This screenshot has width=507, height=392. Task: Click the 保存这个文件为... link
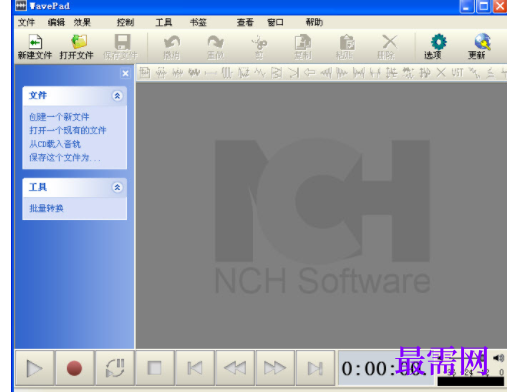pos(65,157)
